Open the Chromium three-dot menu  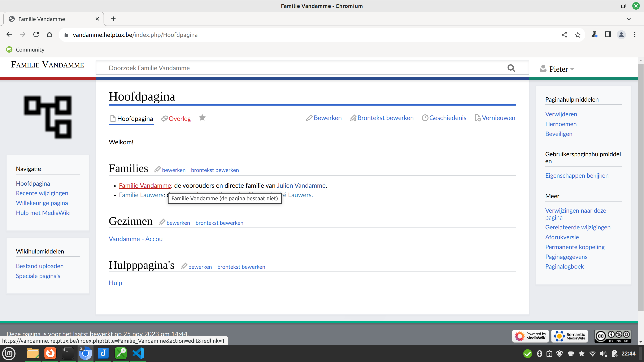[x=635, y=35]
